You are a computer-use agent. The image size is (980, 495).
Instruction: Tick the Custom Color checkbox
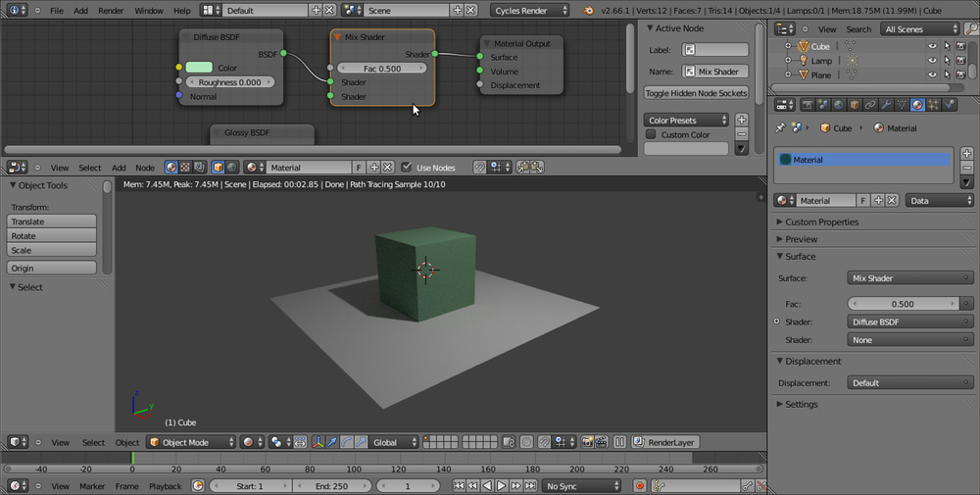(651, 135)
